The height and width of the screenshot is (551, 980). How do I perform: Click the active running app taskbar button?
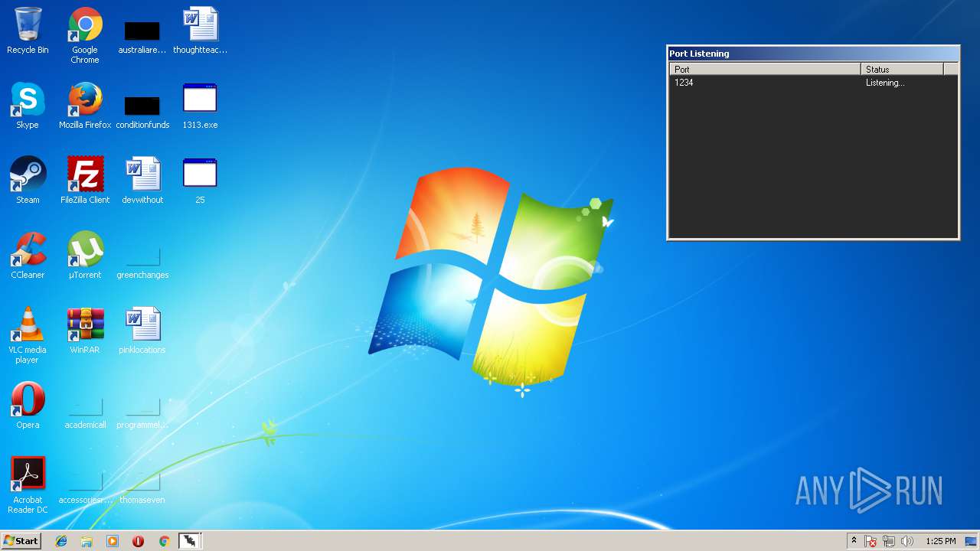189,541
